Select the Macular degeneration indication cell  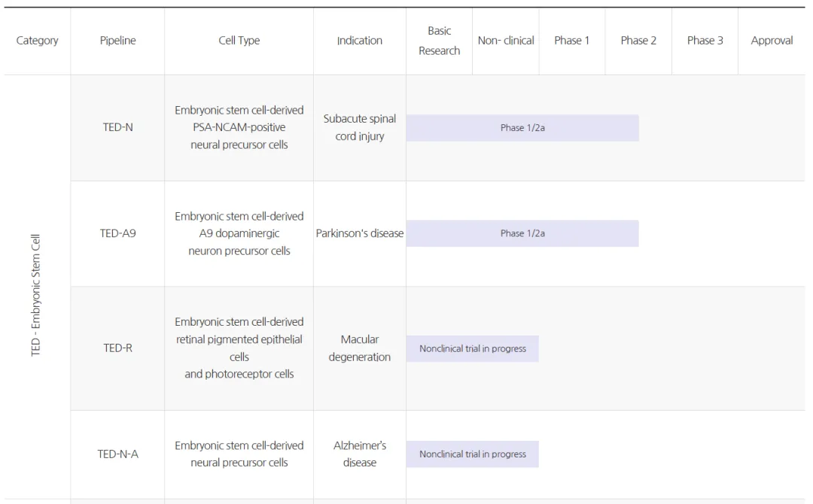[x=359, y=348]
